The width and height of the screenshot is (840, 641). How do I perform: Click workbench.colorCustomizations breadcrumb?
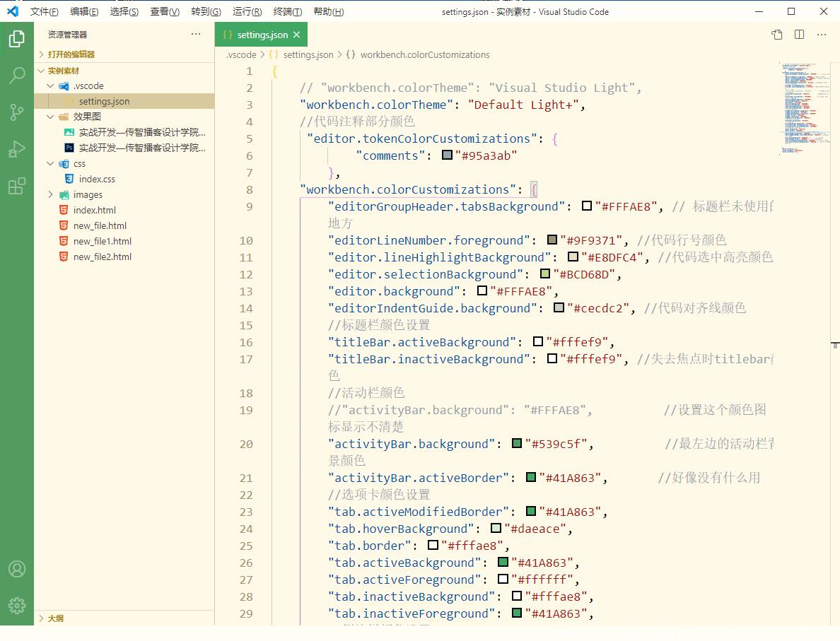tap(425, 54)
